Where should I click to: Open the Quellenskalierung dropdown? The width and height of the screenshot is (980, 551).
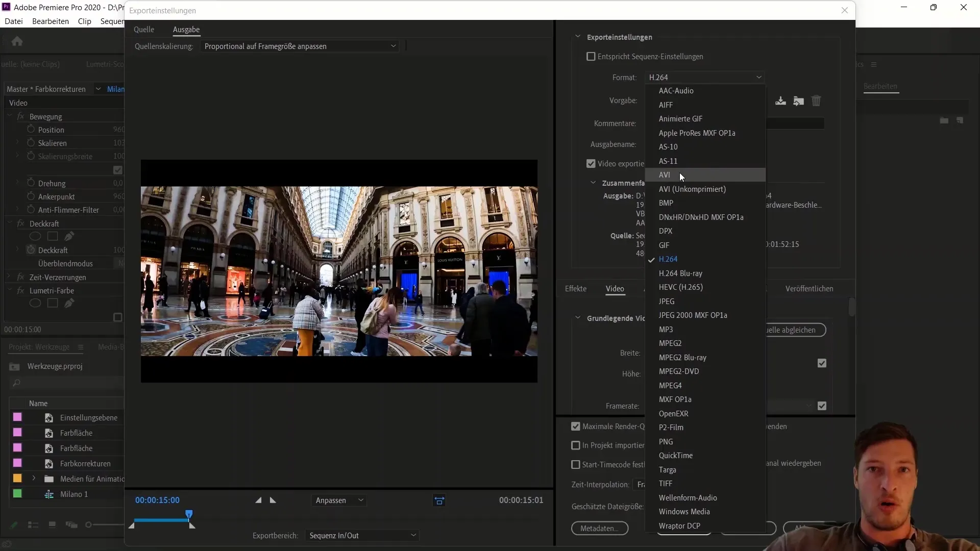coord(300,46)
